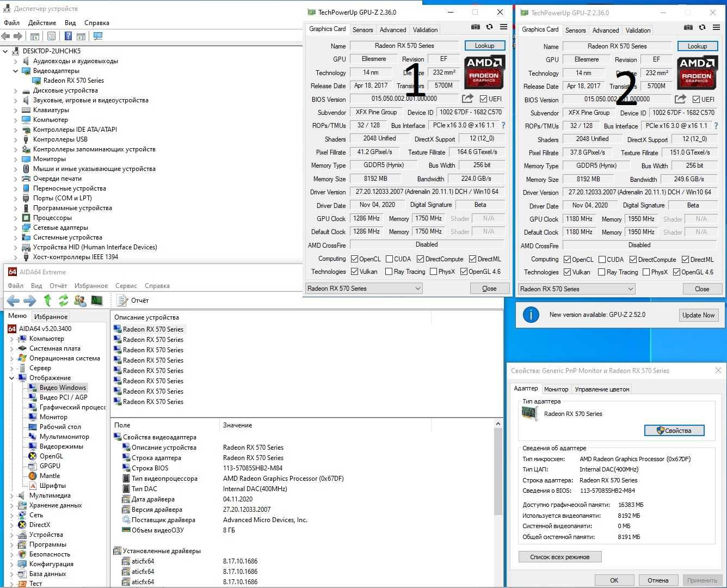Click the AIDA64 details pane vertical scrollbar
The height and width of the screenshot is (588, 727).
click(498, 471)
